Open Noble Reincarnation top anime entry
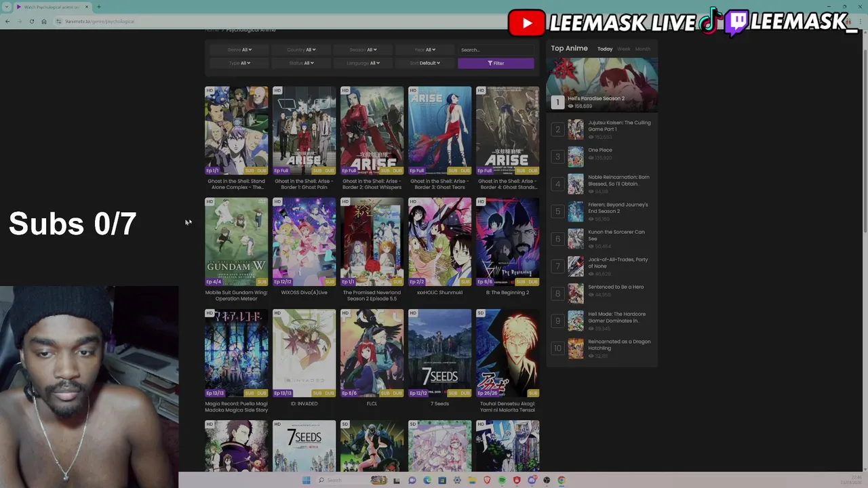 [x=618, y=180]
